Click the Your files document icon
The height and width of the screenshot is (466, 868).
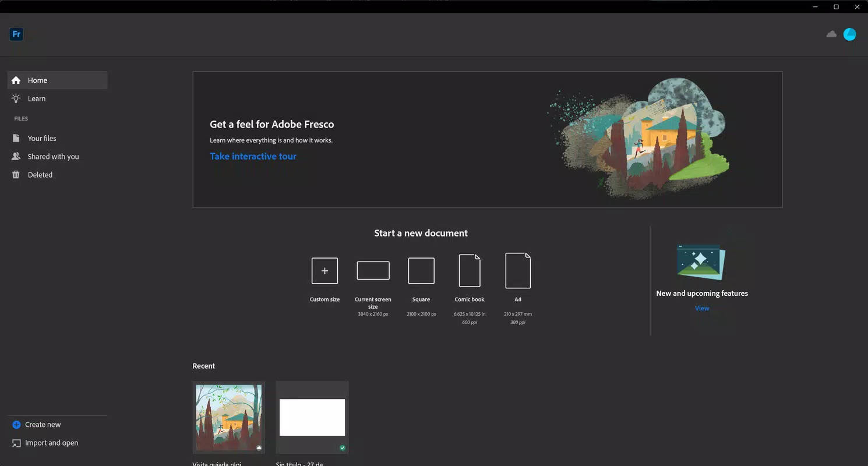pos(16,138)
